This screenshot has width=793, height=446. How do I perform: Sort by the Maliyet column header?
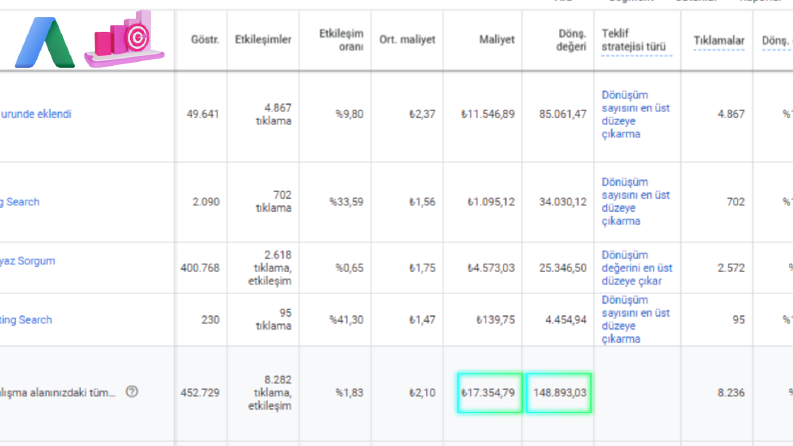point(497,39)
